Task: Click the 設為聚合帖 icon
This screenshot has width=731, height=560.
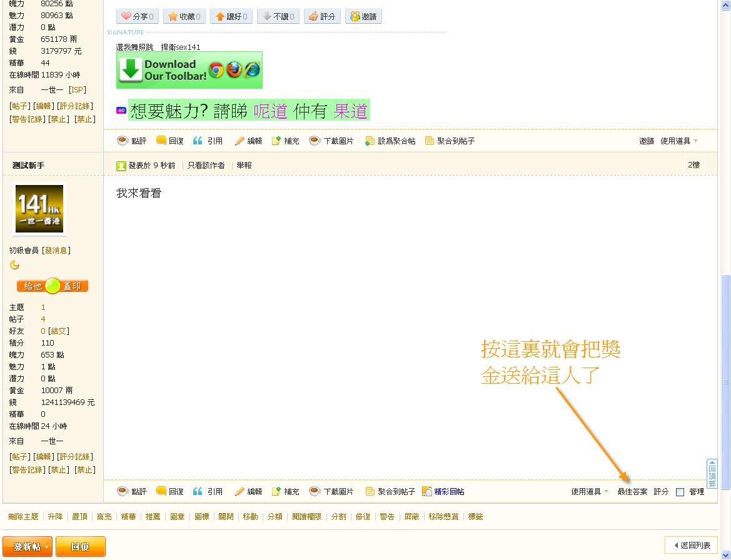Action: pos(370,141)
